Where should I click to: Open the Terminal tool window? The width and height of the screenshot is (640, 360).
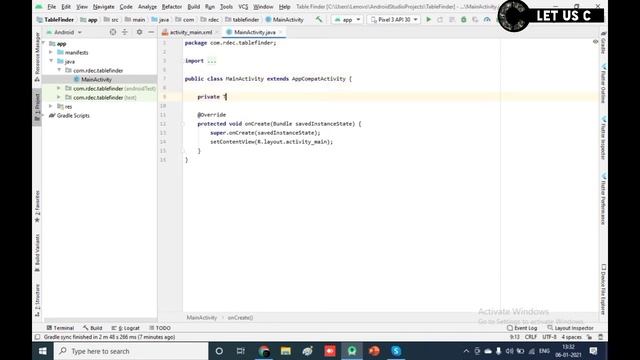60,328
